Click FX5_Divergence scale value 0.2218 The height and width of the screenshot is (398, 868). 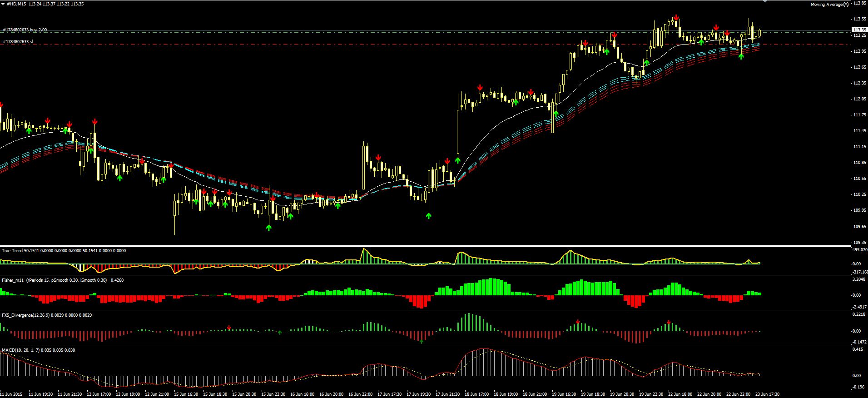[859, 314]
